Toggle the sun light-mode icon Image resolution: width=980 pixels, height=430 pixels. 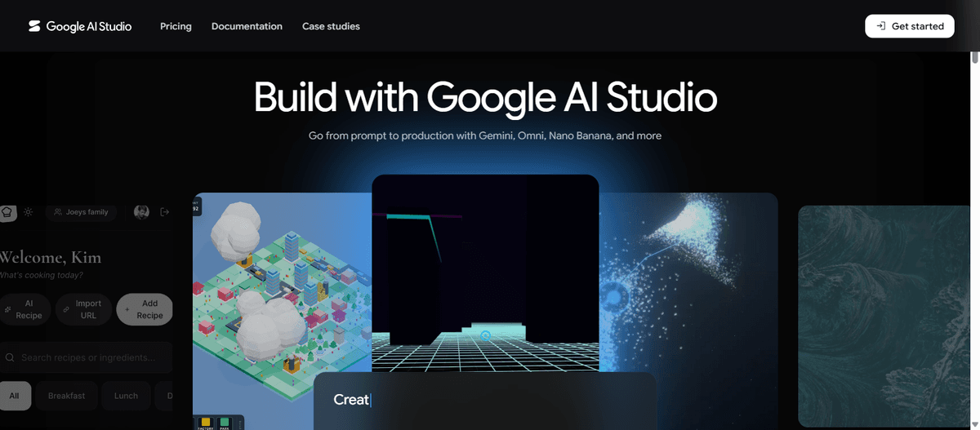[x=29, y=212]
